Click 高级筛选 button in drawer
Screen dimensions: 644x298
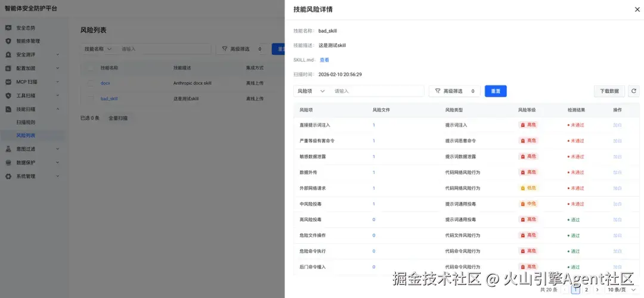click(454, 91)
